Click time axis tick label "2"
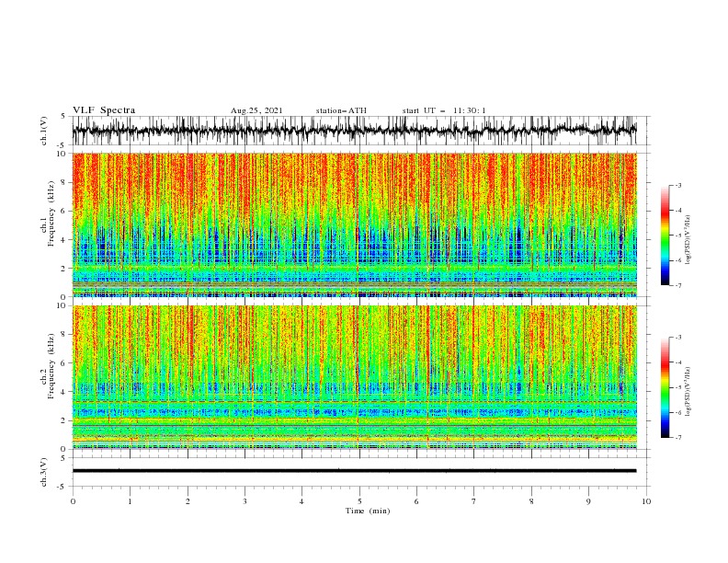 188,501
